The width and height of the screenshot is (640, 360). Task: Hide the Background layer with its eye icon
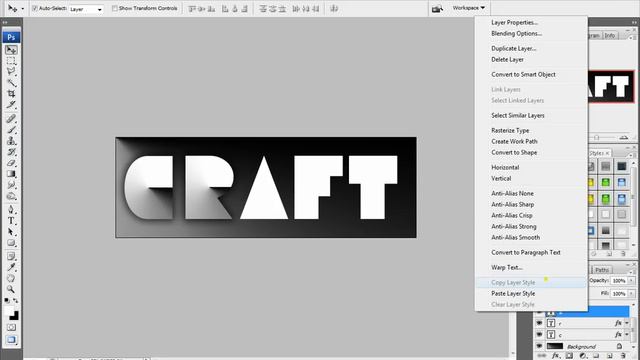tap(539, 346)
